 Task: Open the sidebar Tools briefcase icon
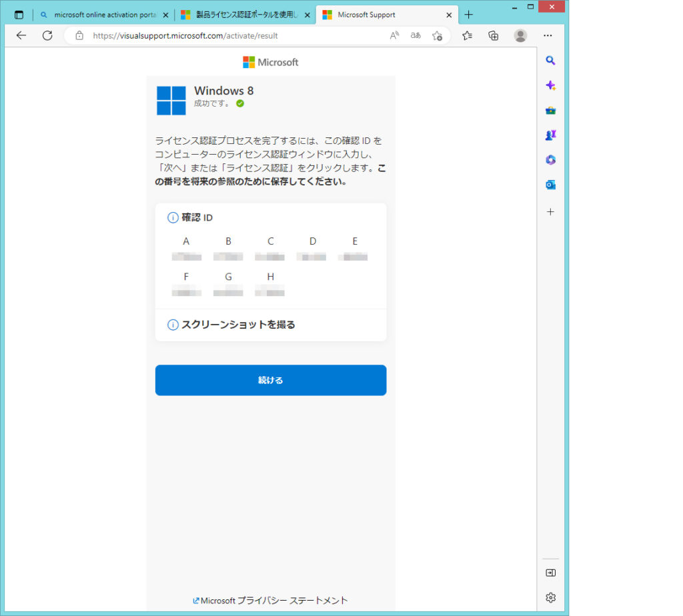coord(550,111)
